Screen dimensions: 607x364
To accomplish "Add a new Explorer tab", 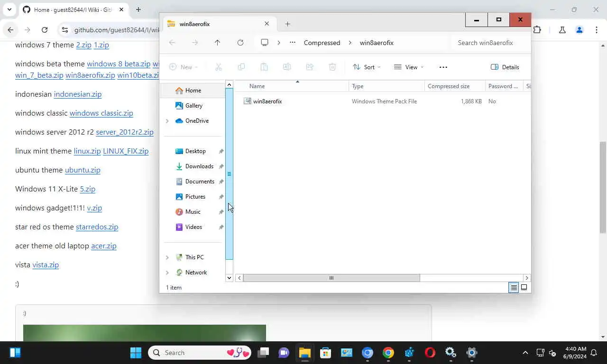I will pyautogui.click(x=287, y=24).
